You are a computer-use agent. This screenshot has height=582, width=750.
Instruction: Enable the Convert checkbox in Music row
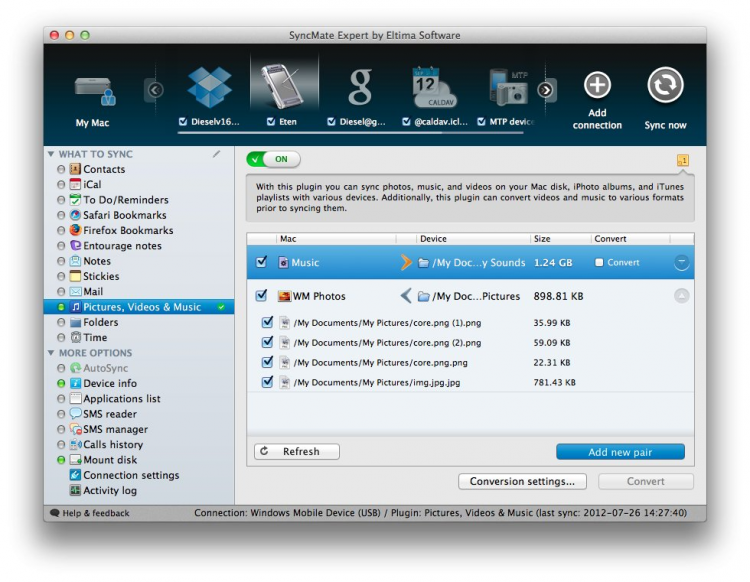click(599, 262)
